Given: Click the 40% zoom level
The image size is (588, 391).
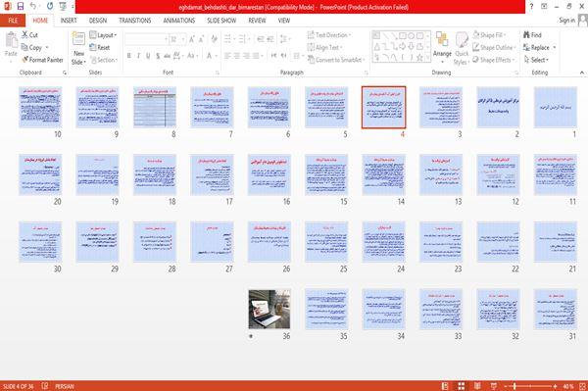Looking at the screenshot, I should point(568,386).
